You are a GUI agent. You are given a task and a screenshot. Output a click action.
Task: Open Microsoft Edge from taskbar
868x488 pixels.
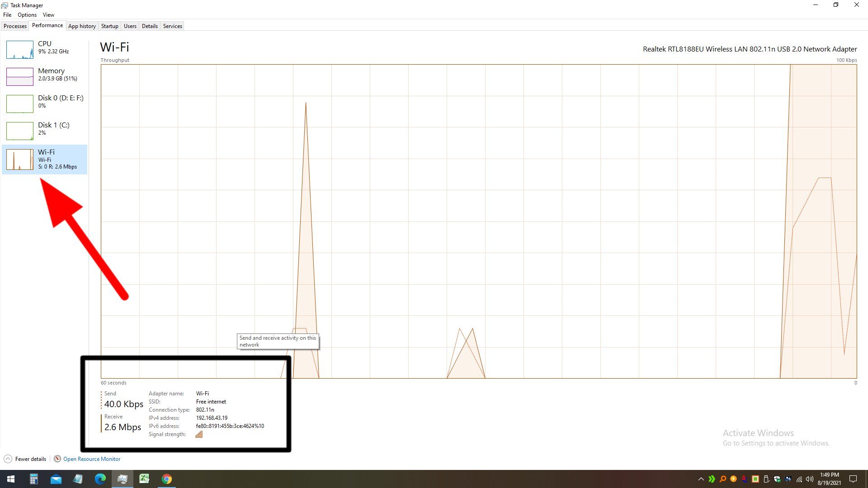coord(99,479)
